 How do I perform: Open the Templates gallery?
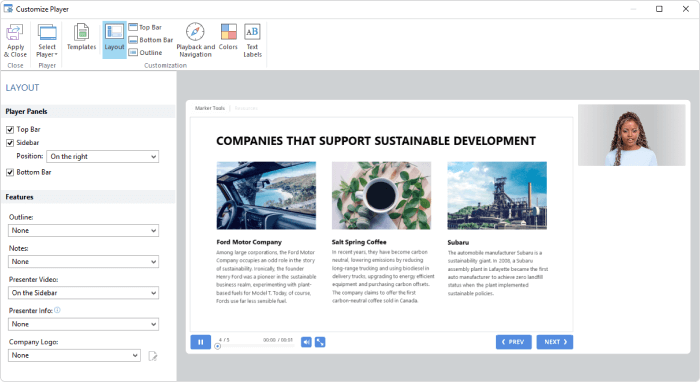(x=81, y=37)
